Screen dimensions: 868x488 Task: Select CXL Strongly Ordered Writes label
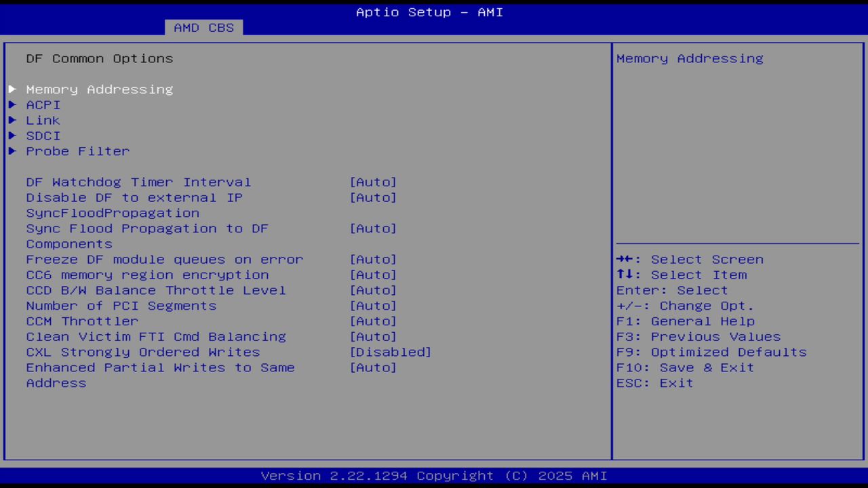(143, 352)
